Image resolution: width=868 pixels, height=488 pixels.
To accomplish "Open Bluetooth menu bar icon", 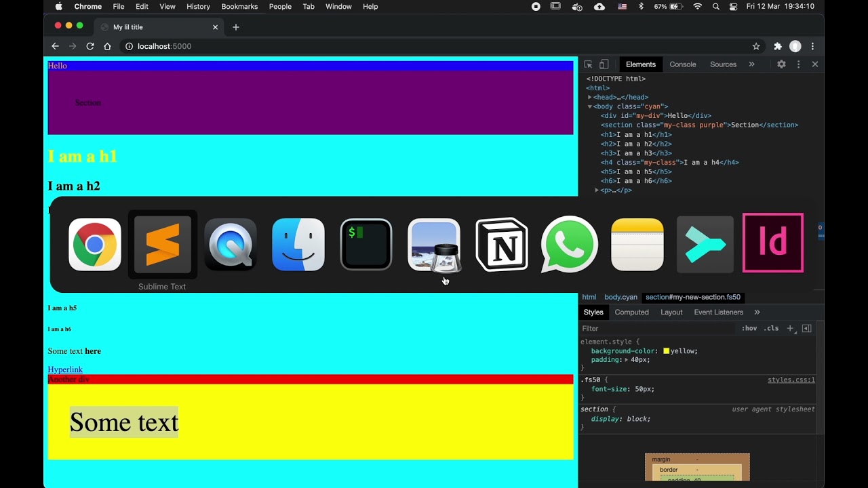I will [641, 6].
